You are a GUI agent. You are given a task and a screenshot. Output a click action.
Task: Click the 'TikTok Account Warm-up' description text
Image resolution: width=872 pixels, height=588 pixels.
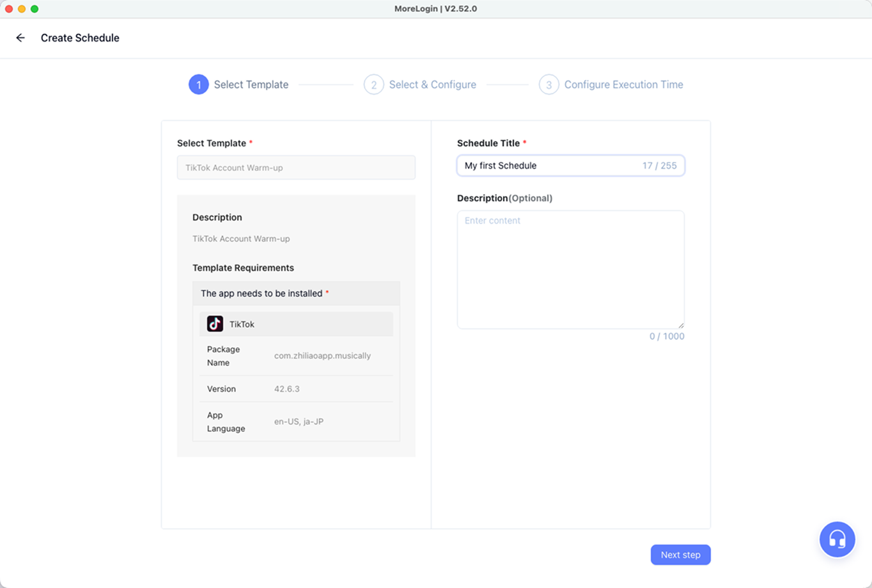point(241,238)
